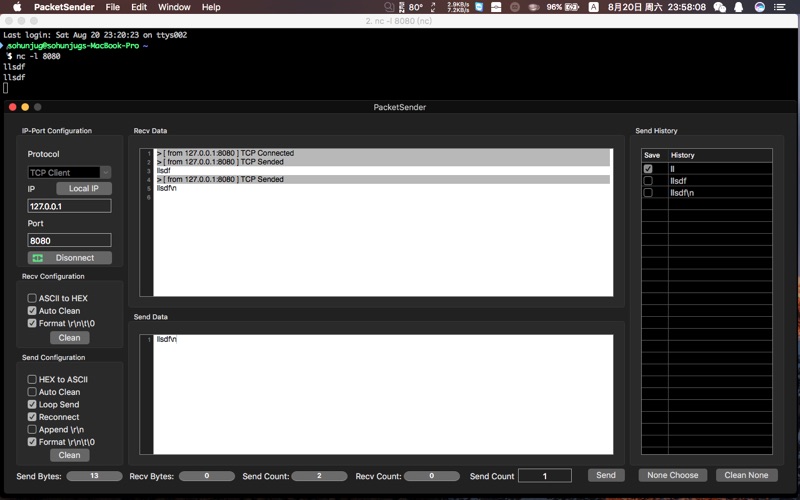The image size is (800, 500).
Task: Click the Clean None button
Action: (x=746, y=475)
